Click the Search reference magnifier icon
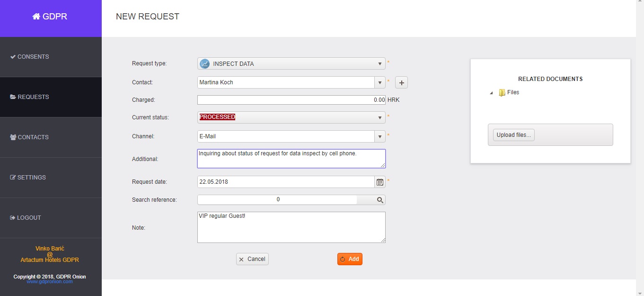This screenshot has width=644, height=296. click(x=379, y=200)
